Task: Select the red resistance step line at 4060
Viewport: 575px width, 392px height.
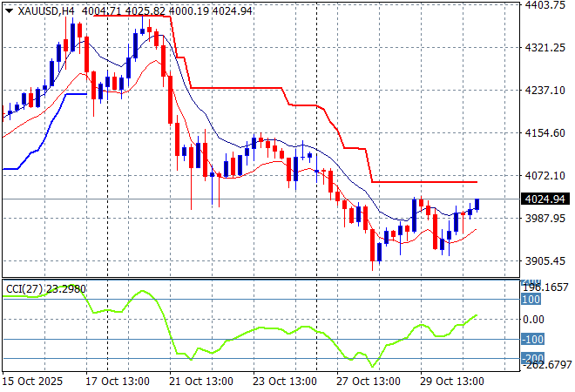Action: point(424,182)
